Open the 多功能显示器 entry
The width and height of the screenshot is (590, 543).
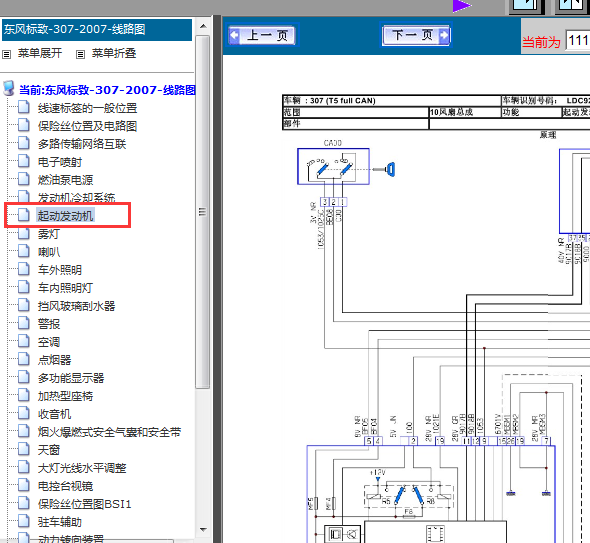pos(71,378)
